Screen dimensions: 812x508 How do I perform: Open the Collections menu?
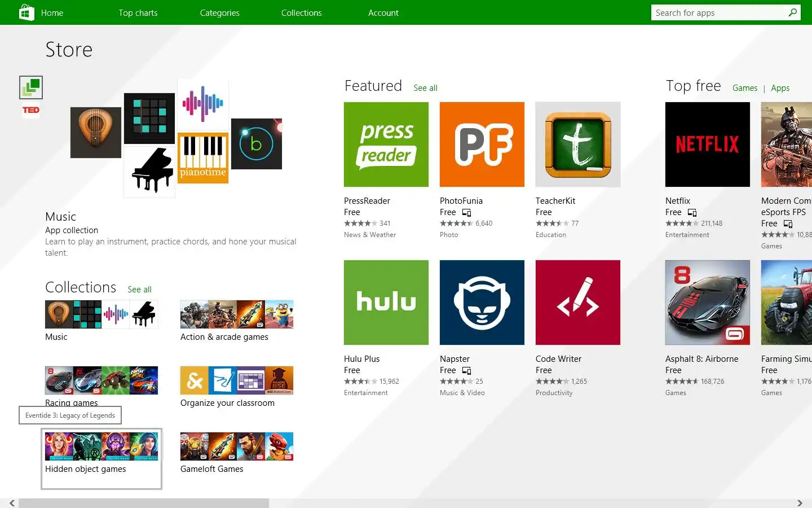(x=302, y=12)
